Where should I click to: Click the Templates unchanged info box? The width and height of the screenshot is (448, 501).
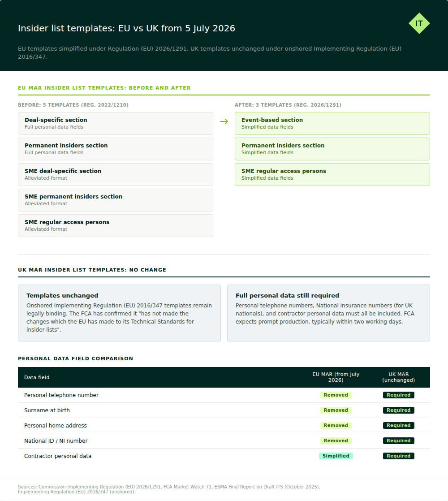pyautogui.click(x=119, y=313)
